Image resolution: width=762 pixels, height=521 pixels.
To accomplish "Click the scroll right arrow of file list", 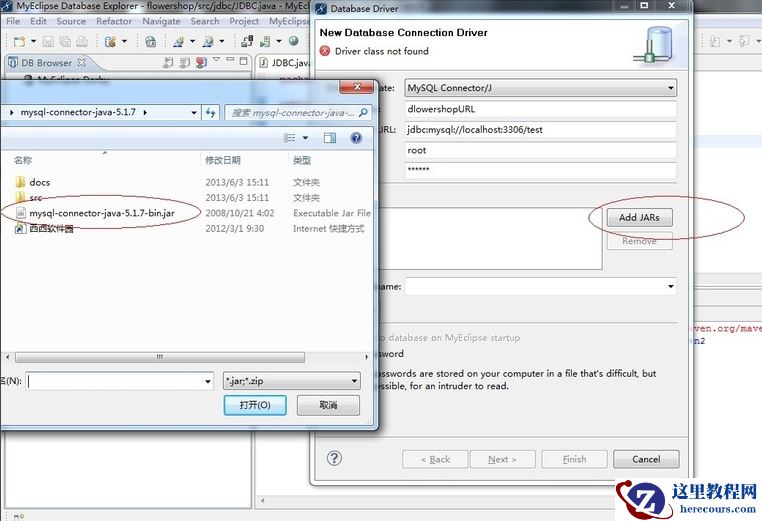I will coord(366,357).
